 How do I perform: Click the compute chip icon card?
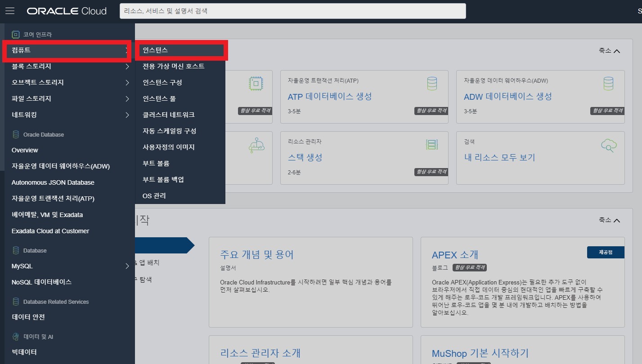(256, 83)
